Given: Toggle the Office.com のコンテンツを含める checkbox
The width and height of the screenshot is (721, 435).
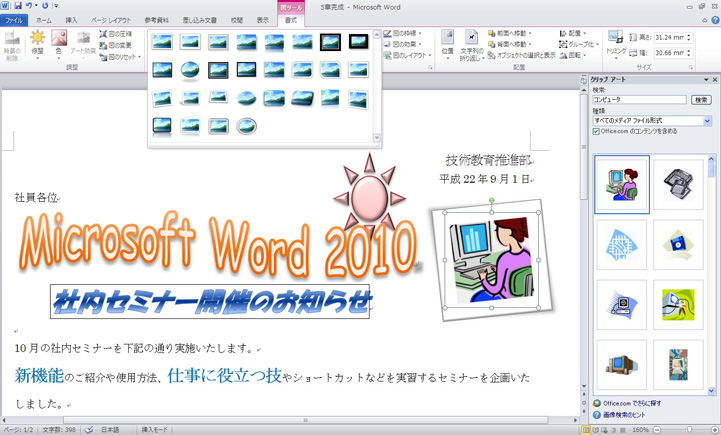Looking at the screenshot, I should [x=596, y=132].
